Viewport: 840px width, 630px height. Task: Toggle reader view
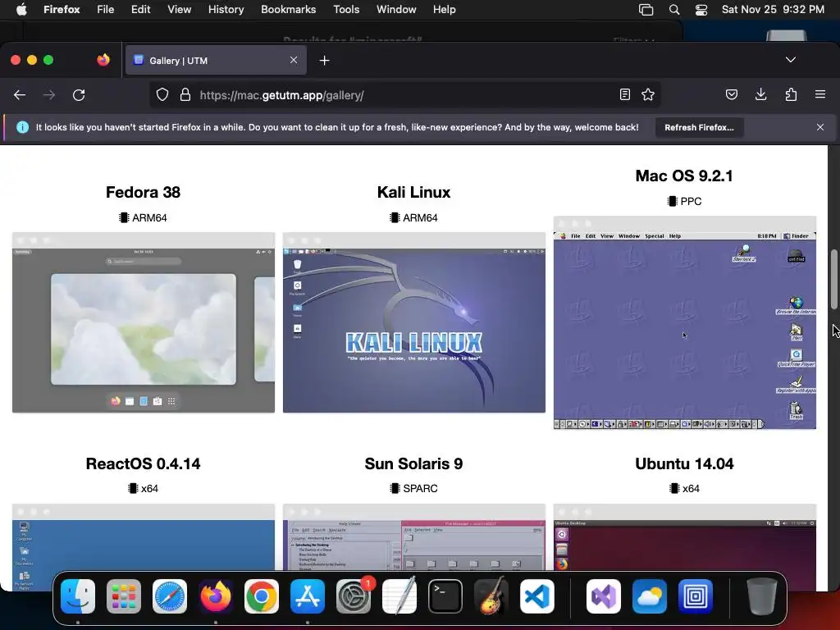tap(624, 95)
